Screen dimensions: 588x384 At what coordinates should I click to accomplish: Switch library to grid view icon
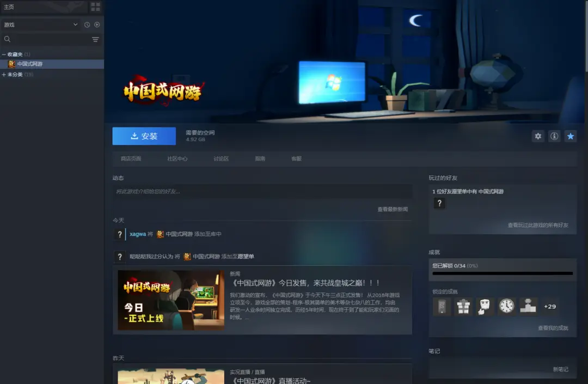tap(95, 7)
